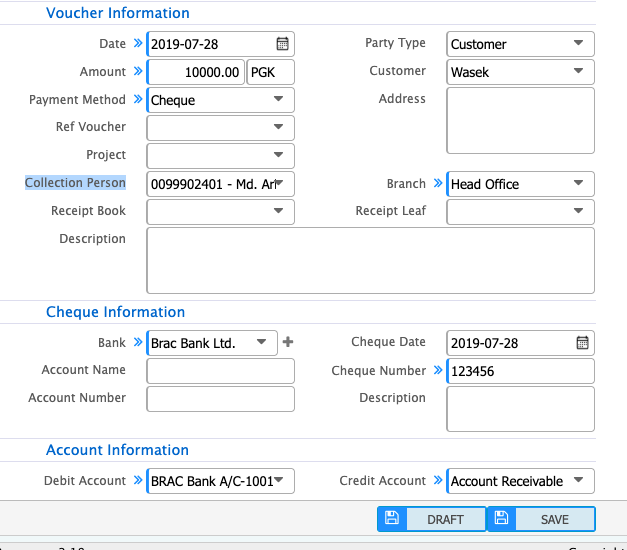Click the voucher Description text area
Image resolution: width=627 pixels, height=550 pixels.
click(x=371, y=260)
